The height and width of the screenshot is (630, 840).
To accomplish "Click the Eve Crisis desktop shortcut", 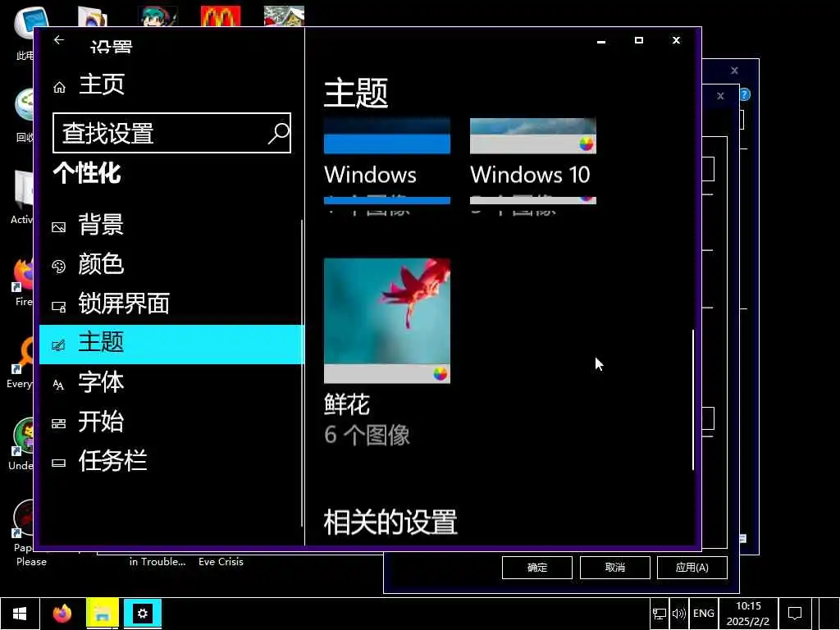I will pyautogui.click(x=221, y=561).
